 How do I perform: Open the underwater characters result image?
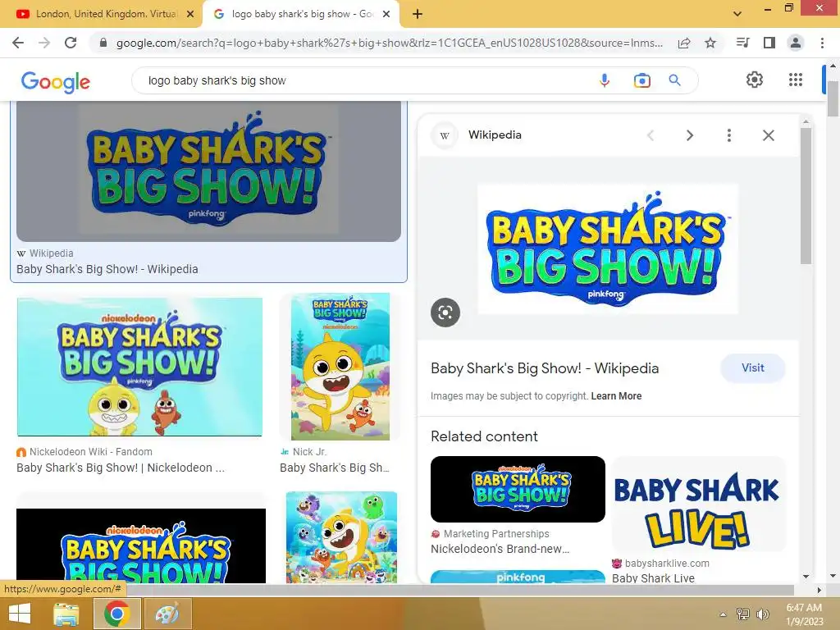[341, 537]
